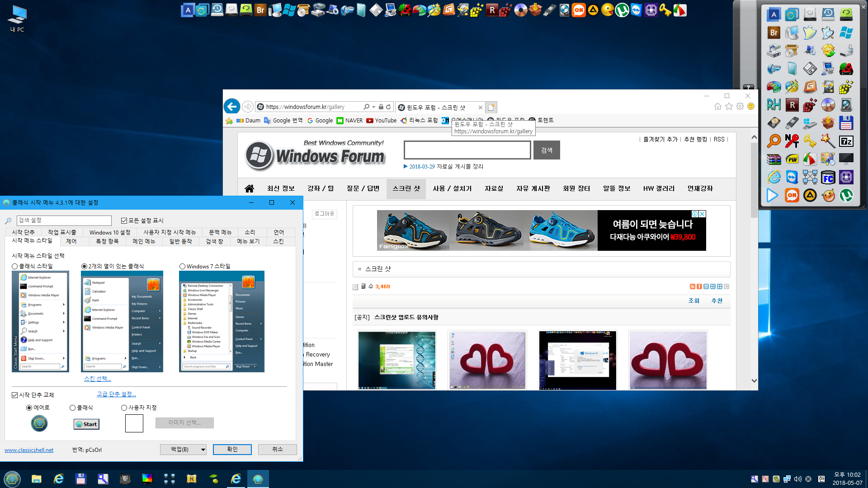Click Internet Explorer page scrollbar down arrow
The height and width of the screenshot is (488, 868).
pyautogui.click(x=754, y=380)
